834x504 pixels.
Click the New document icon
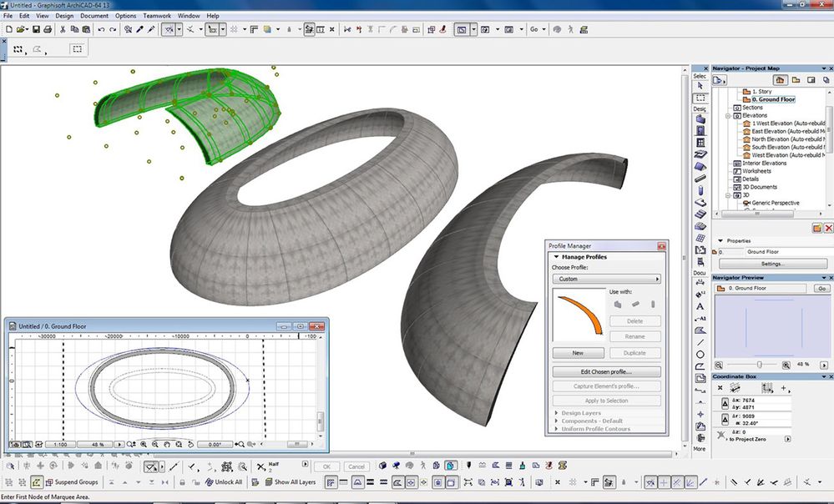[x=8, y=29]
